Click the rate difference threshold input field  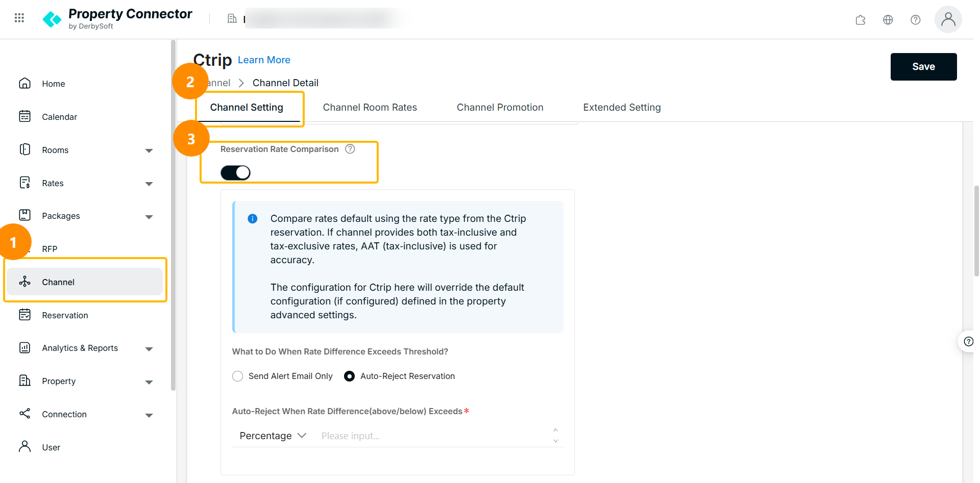434,436
